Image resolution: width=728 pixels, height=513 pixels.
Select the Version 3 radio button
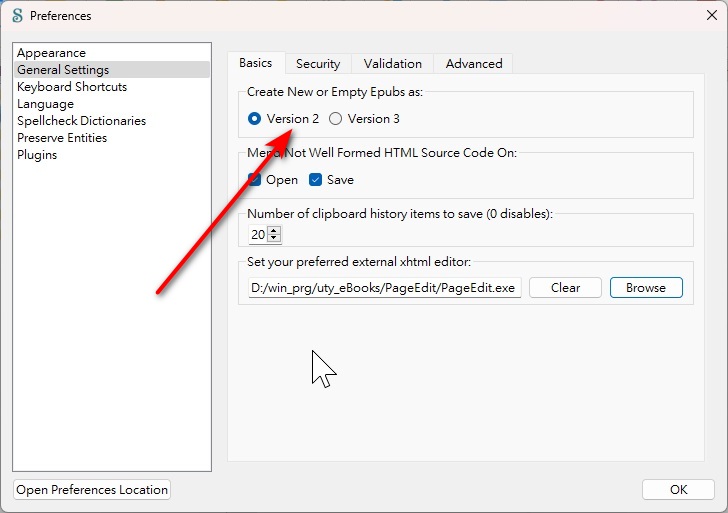(x=335, y=119)
